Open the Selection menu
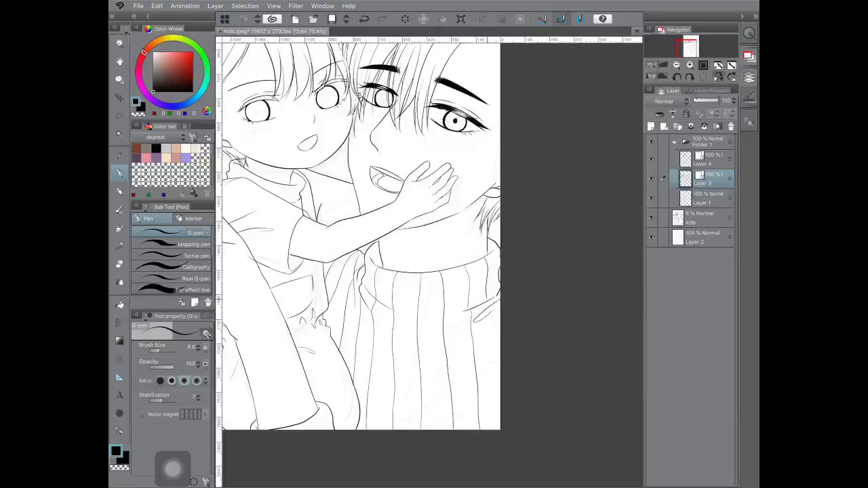868x488 pixels. [x=245, y=6]
